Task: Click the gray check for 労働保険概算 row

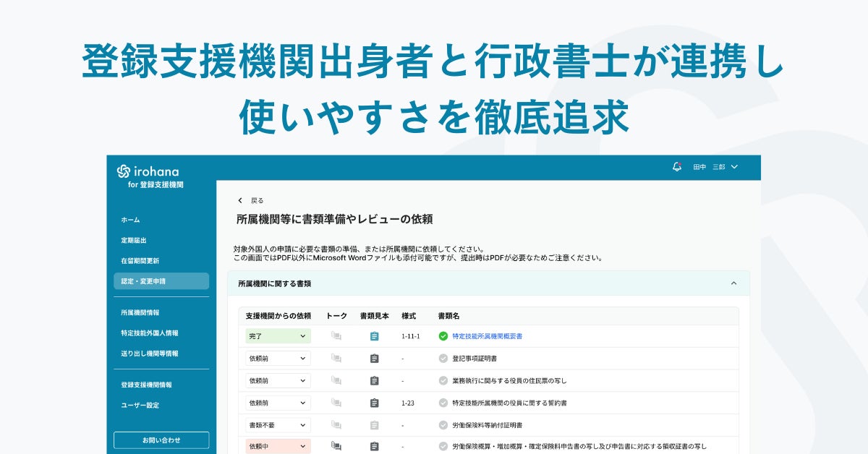Action: (443, 447)
